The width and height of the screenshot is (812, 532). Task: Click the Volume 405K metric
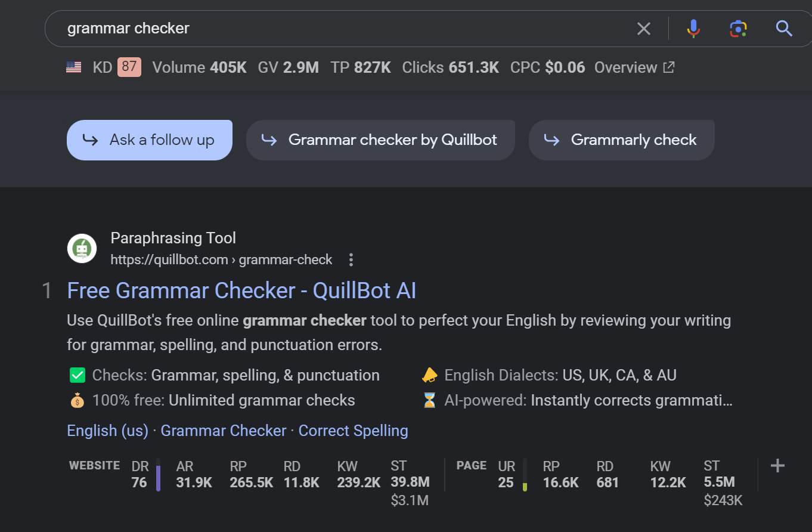[x=199, y=67]
